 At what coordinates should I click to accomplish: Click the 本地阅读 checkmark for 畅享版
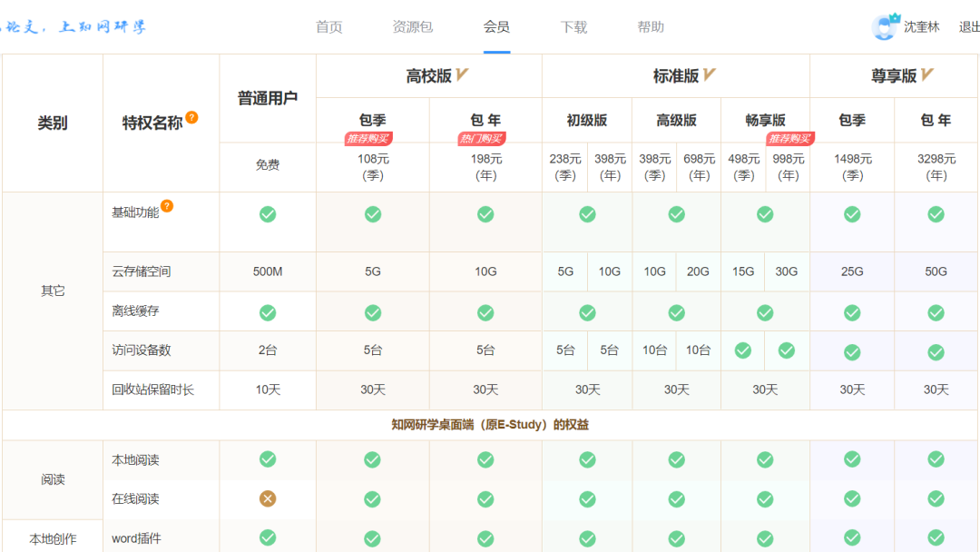tap(765, 460)
